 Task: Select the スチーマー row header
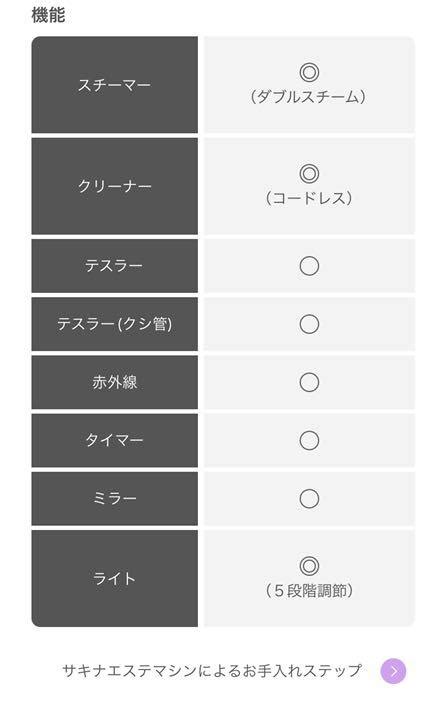[x=114, y=85]
